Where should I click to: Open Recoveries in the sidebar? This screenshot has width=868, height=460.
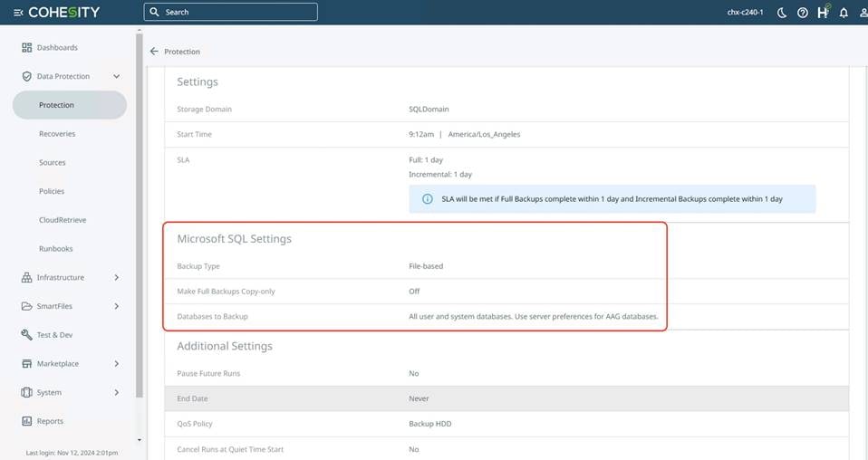[57, 134]
